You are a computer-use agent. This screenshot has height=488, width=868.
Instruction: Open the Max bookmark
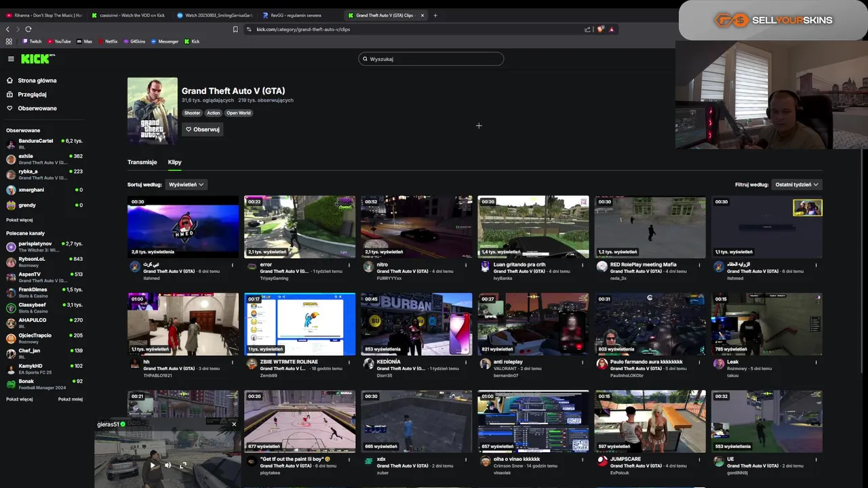tap(85, 41)
